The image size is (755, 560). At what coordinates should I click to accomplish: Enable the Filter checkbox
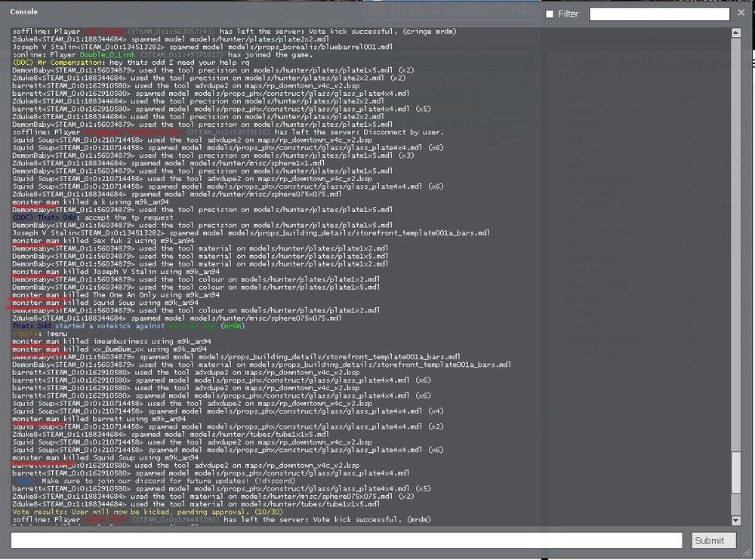549,14
